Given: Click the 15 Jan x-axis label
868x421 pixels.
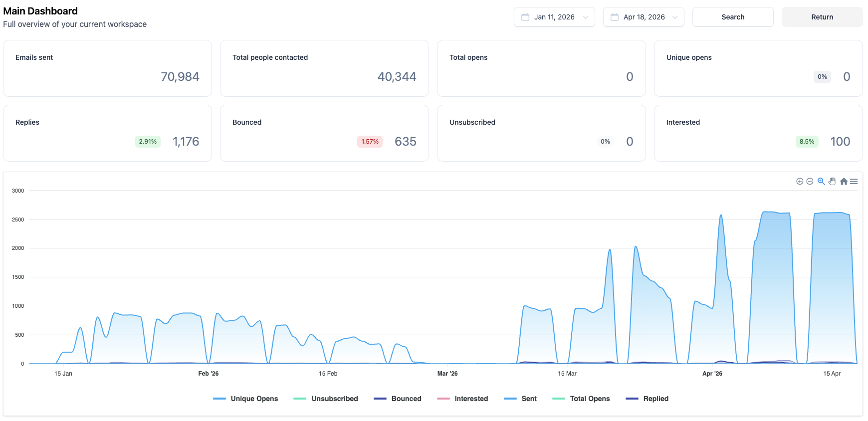Looking at the screenshot, I should point(63,374).
